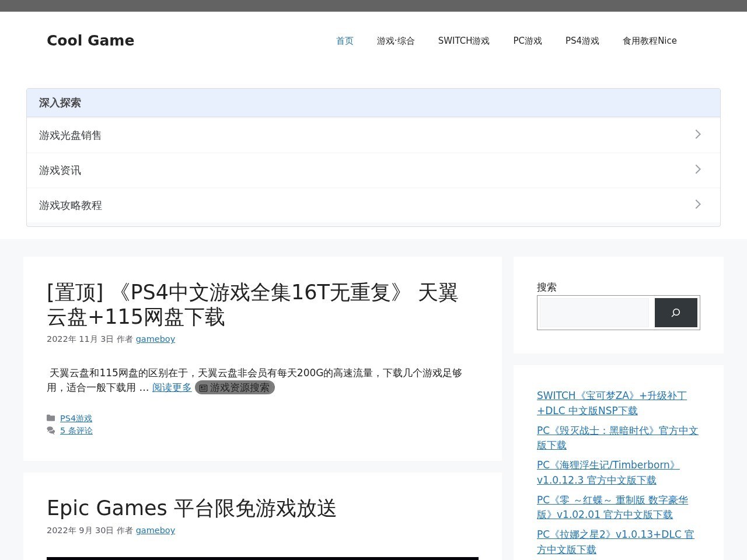Open SWITCH《宝可梦ZA》 NSP下载 link
Image resolution: width=747 pixels, height=560 pixels.
612,403
